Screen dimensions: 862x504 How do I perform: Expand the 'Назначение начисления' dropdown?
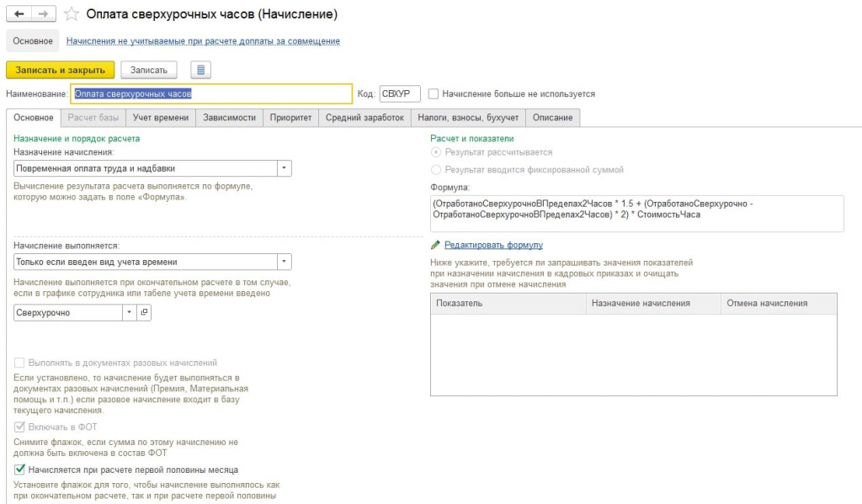285,168
